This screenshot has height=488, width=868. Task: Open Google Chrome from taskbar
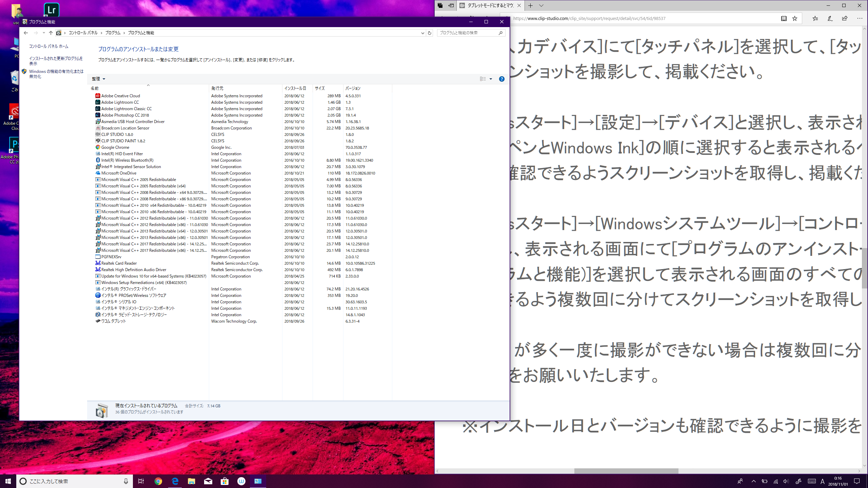click(x=158, y=481)
